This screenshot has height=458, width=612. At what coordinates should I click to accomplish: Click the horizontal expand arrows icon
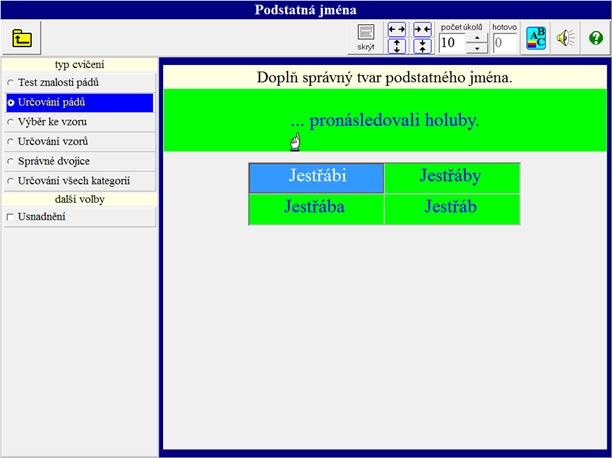(x=397, y=30)
